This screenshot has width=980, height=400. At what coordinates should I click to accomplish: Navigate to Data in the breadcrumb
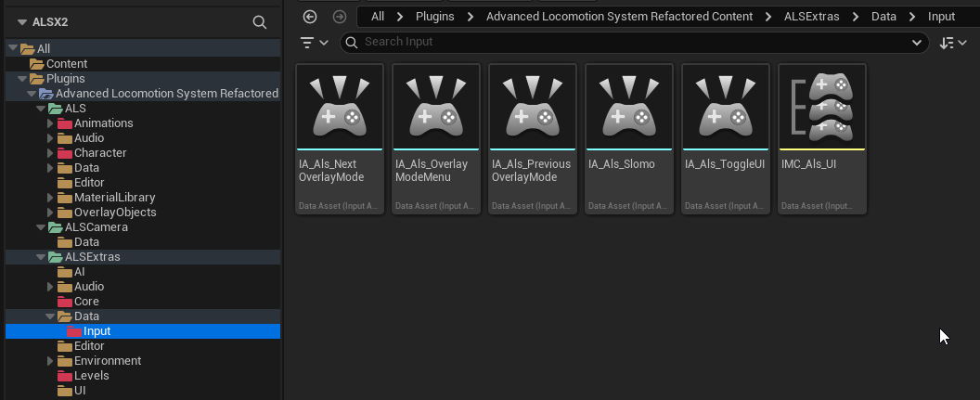pyautogui.click(x=883, y=17)
